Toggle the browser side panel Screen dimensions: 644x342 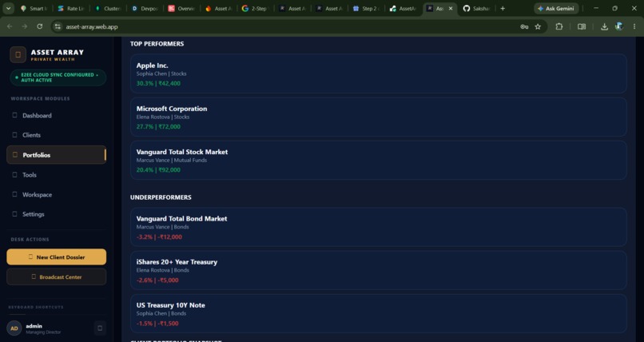(x=582, y=26)
